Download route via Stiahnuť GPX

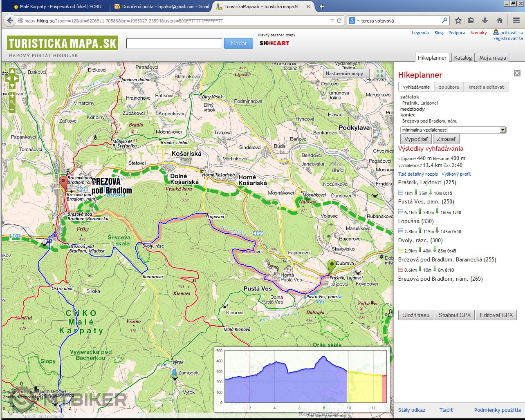point(455,315)
